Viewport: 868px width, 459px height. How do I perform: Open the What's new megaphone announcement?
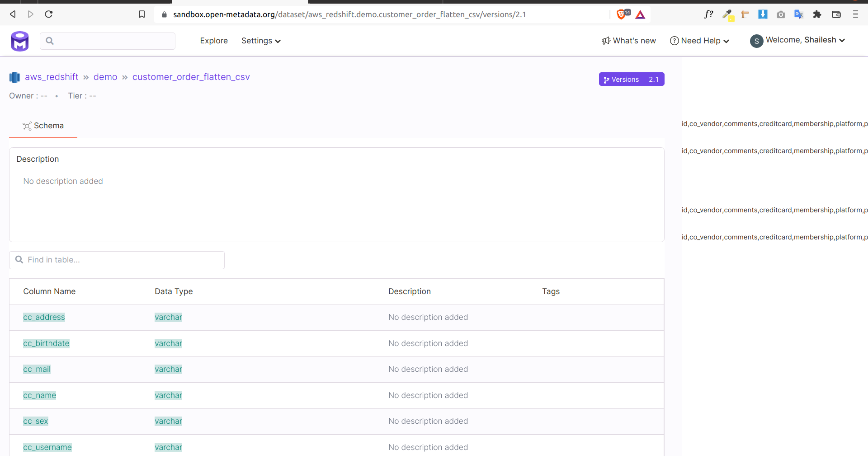(x=605, y=41)
